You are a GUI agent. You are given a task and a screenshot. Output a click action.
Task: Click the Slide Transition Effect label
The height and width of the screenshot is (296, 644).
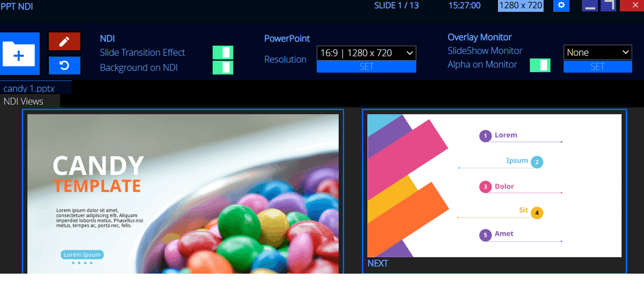142,52
